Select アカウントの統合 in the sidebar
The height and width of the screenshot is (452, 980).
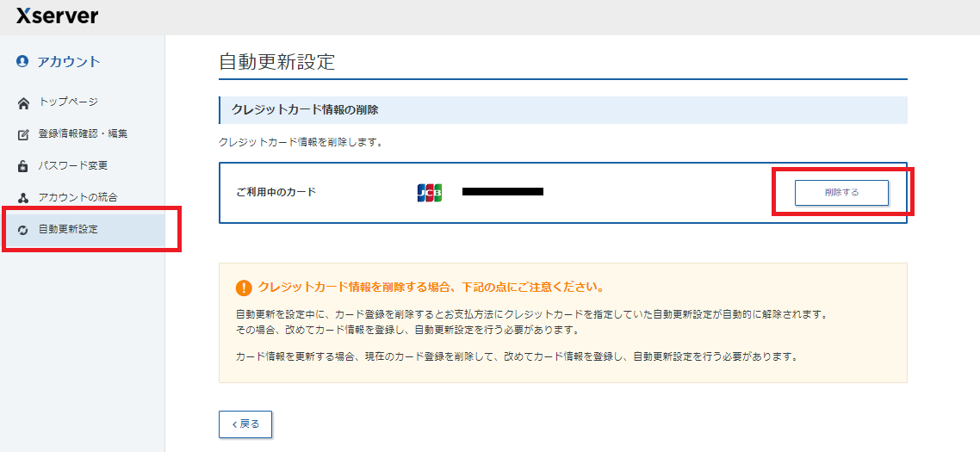(78, 197)
